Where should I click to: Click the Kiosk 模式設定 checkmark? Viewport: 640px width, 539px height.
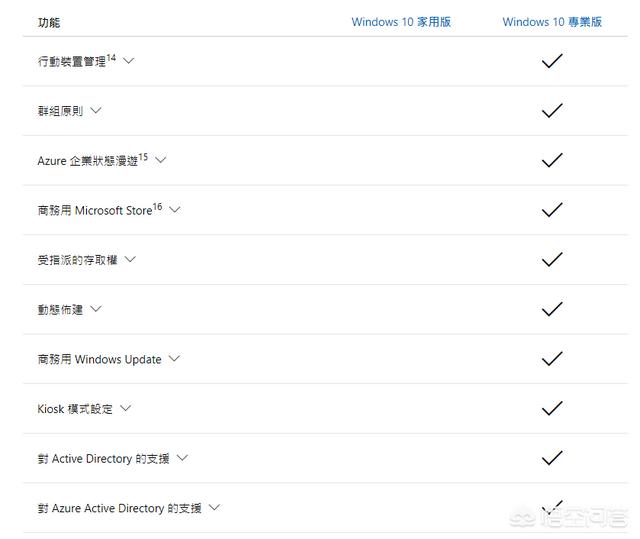(552, 408)
